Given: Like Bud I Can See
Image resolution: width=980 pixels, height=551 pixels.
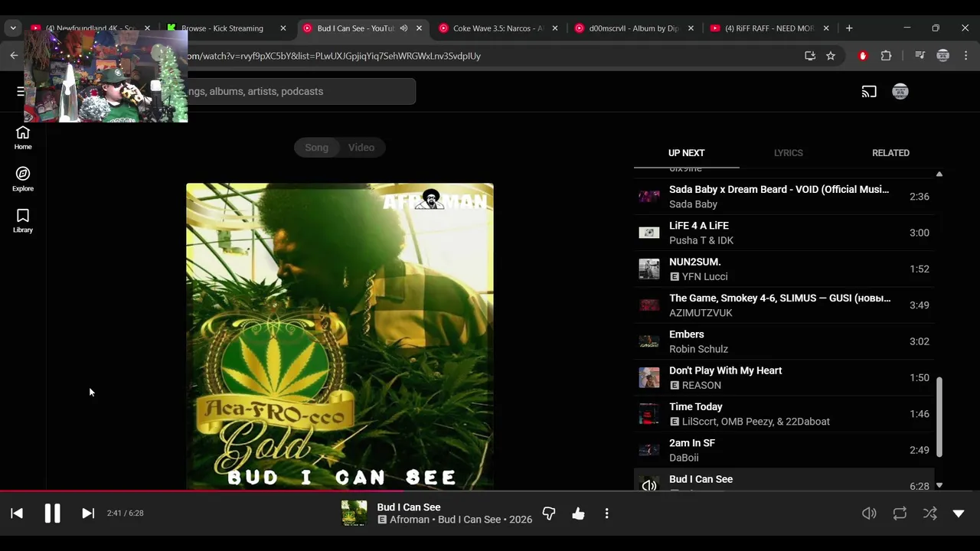Looking at the screenshot, I should [578, 514].
